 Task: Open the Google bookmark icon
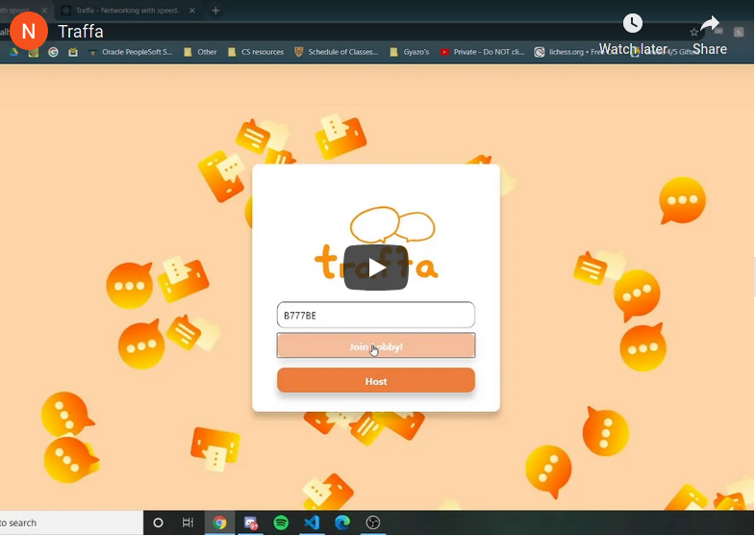click(53, 52)
